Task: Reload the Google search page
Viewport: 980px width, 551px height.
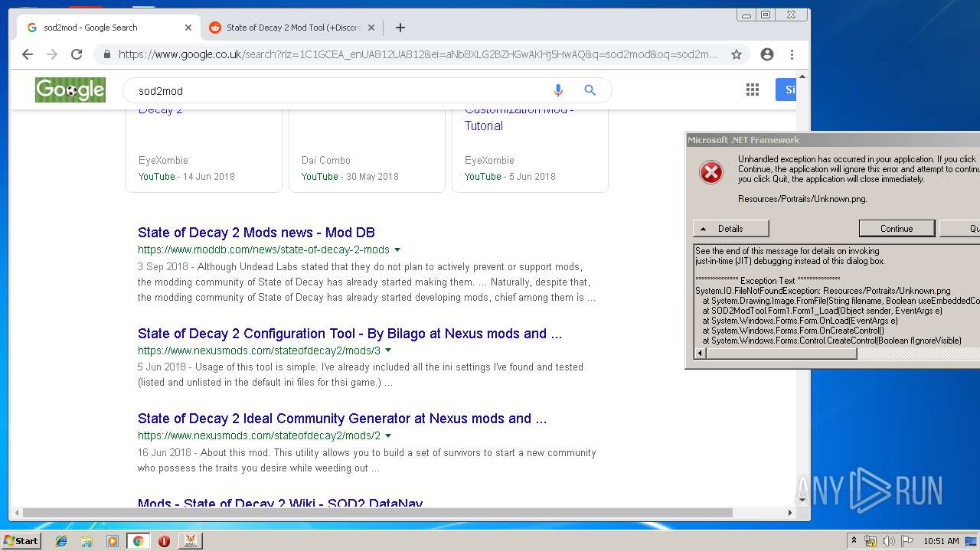Action: click(77, 54)
